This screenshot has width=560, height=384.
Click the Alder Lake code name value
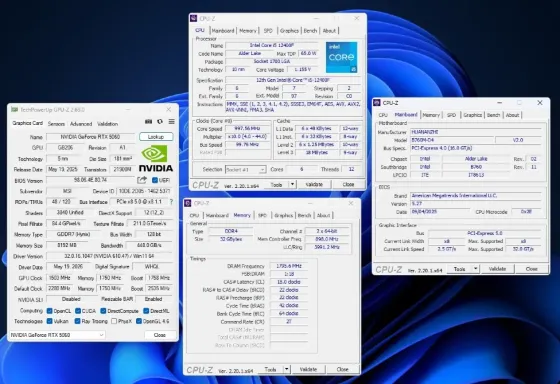(x=250, y=53)
